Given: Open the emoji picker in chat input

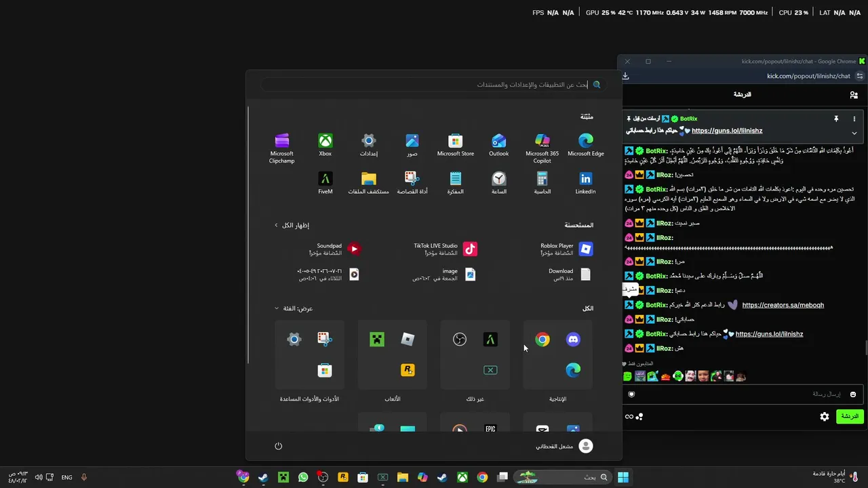Looking at the screenshot, I should tap(852, 394).
